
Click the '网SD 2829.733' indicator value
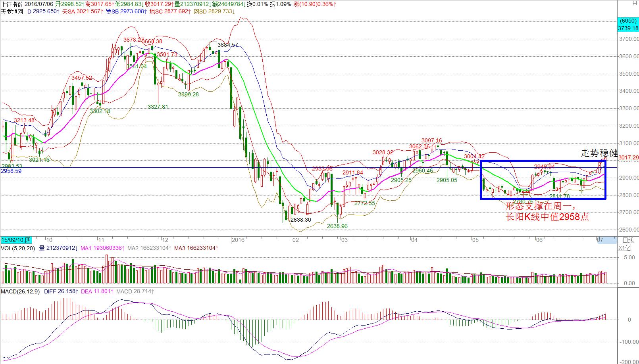coord(214,11)
